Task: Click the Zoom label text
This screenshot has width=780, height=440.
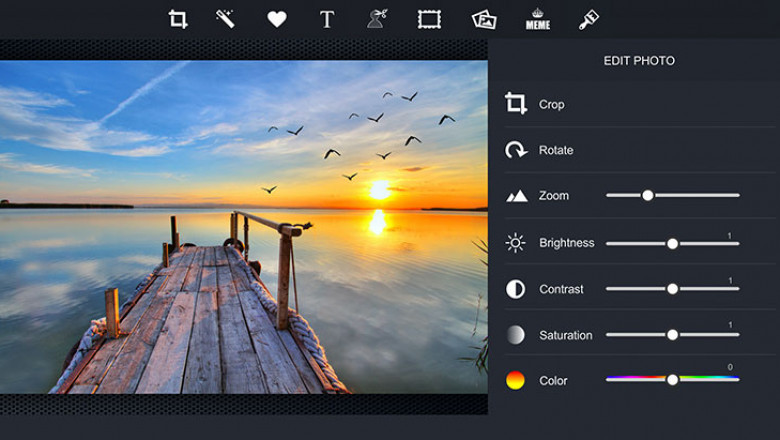Action: [x=554, y=196]
